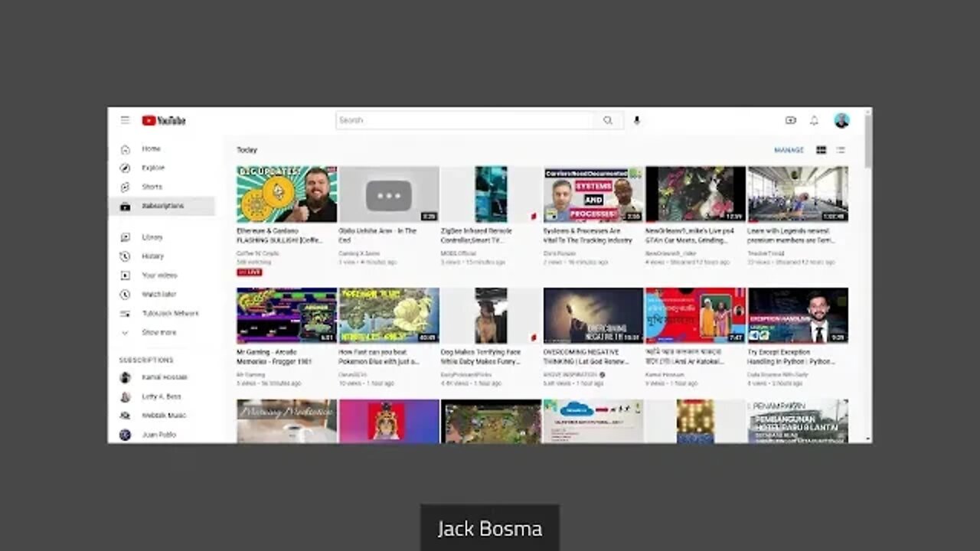
Task: Click the Your videos icon
Action: point(126,275)
